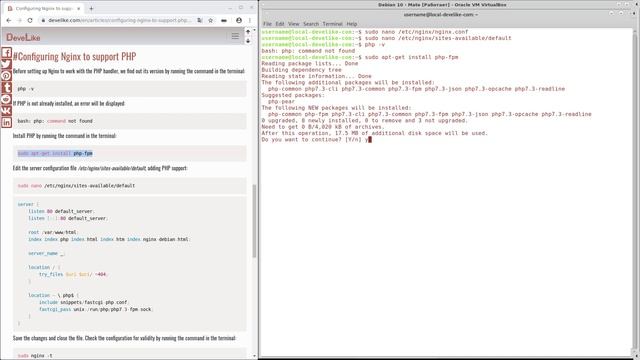Reload the browser page
Viewport: 640px width, 360px height.
tap(30, 20)
